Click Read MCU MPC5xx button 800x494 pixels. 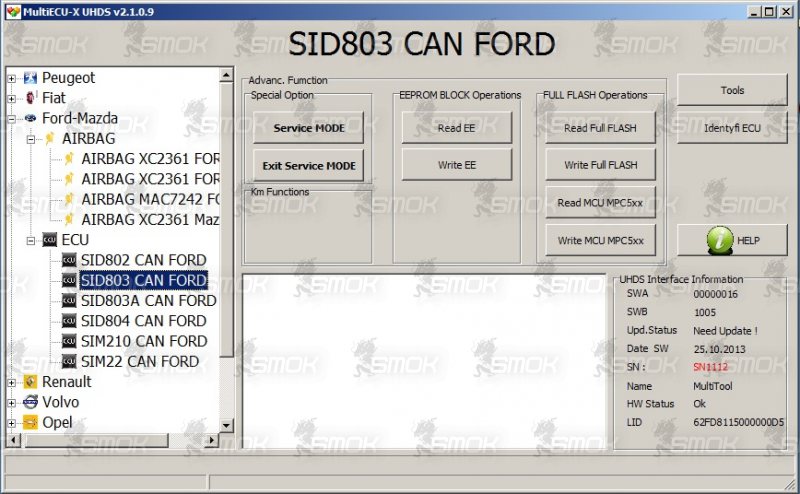[601, 203]
